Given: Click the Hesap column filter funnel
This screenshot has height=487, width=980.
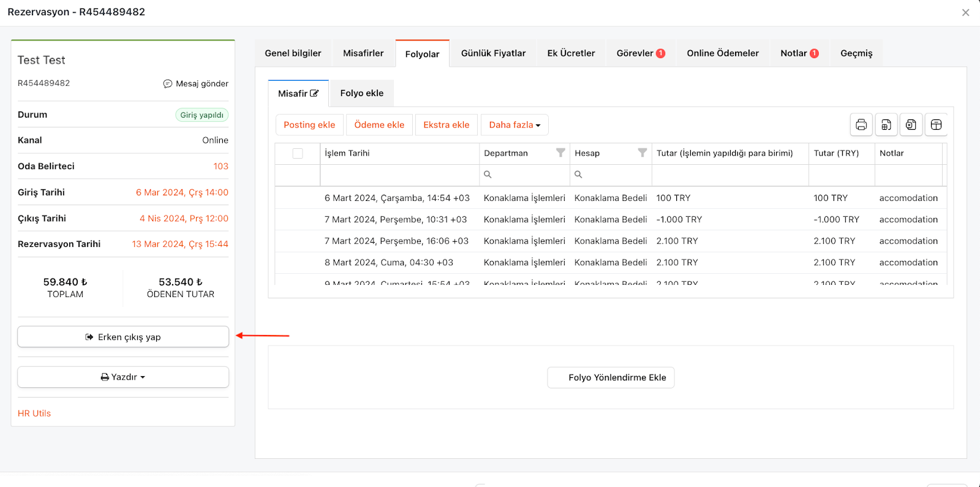Looking at the screenshot, I should pyautogui.click(x=642, y=153).
